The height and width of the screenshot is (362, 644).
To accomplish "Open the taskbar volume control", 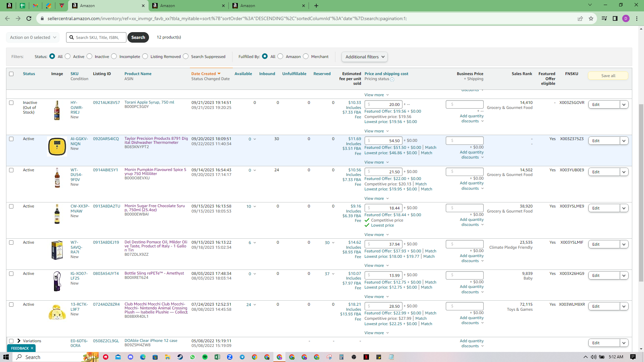I will pos(593,357).
